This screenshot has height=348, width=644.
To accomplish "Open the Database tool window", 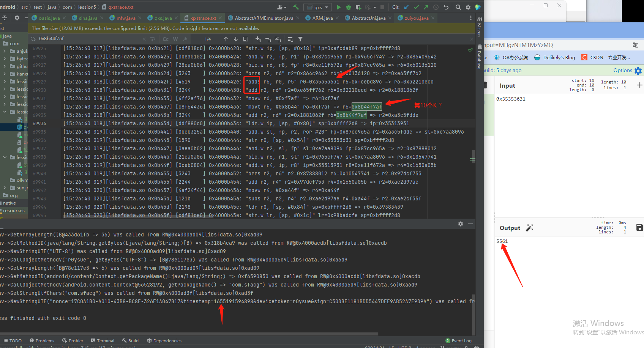I will (x=480, y=57).
